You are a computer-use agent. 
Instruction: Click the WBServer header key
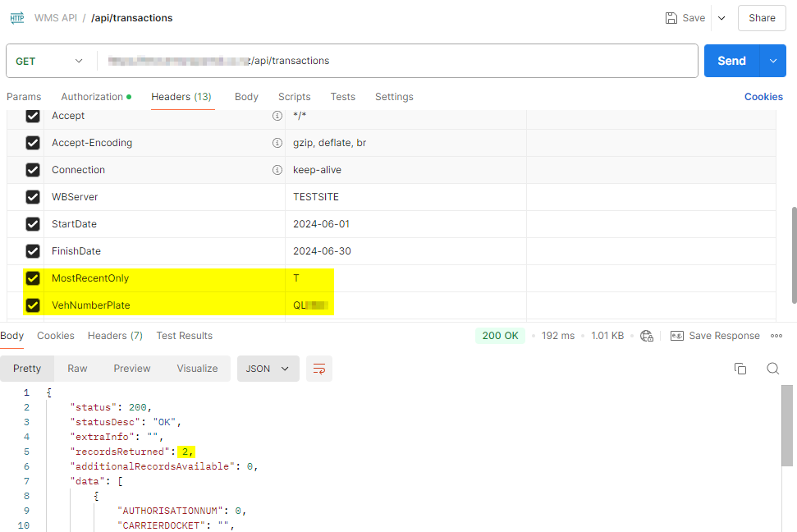[x=75, y=197]
